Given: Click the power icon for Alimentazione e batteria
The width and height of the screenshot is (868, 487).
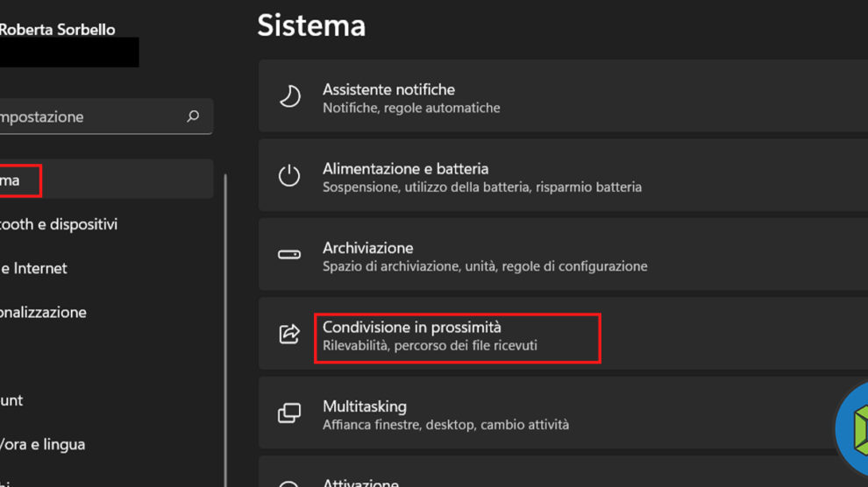Looking at the screenshot, I should click(x=289, y=176).
